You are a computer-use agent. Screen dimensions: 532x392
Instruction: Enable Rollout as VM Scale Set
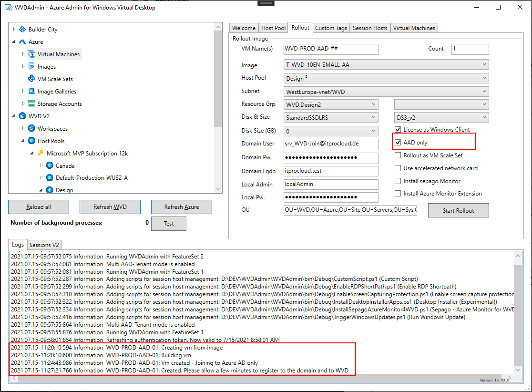pos(398,155)
